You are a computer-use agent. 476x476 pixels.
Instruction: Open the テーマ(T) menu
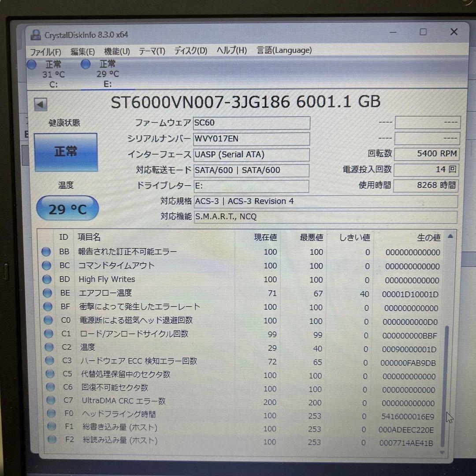tap(152, 50)
